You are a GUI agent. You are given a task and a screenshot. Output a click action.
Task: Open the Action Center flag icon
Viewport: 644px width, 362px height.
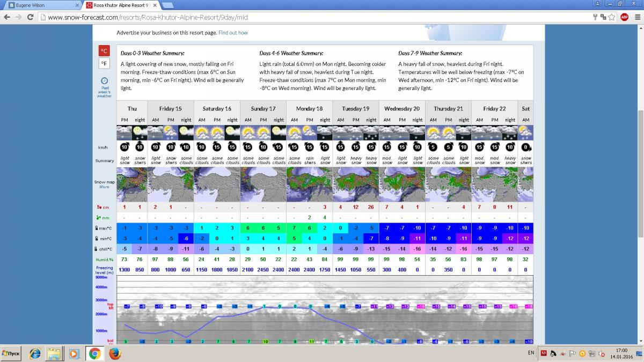pyautogui.click(x=572, y=353)
